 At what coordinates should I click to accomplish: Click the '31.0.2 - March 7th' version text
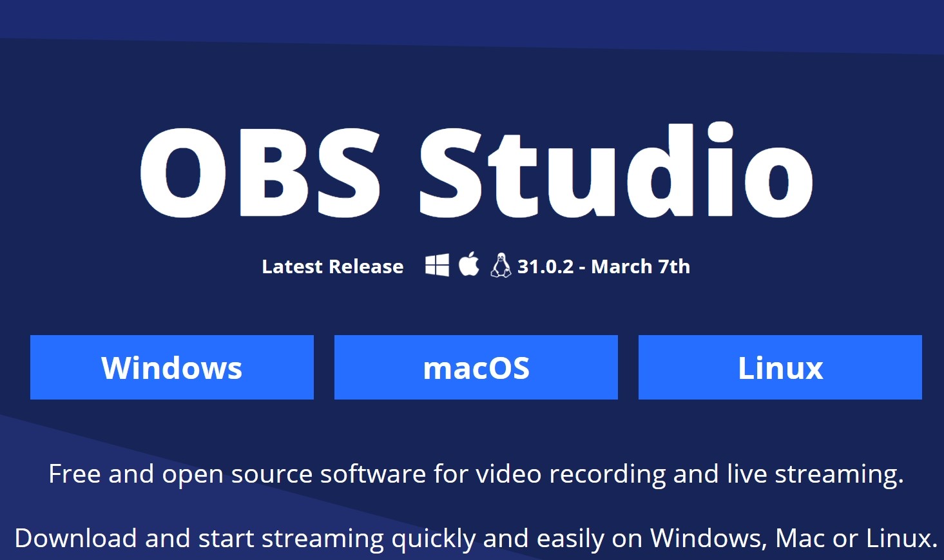click(604, 266)
